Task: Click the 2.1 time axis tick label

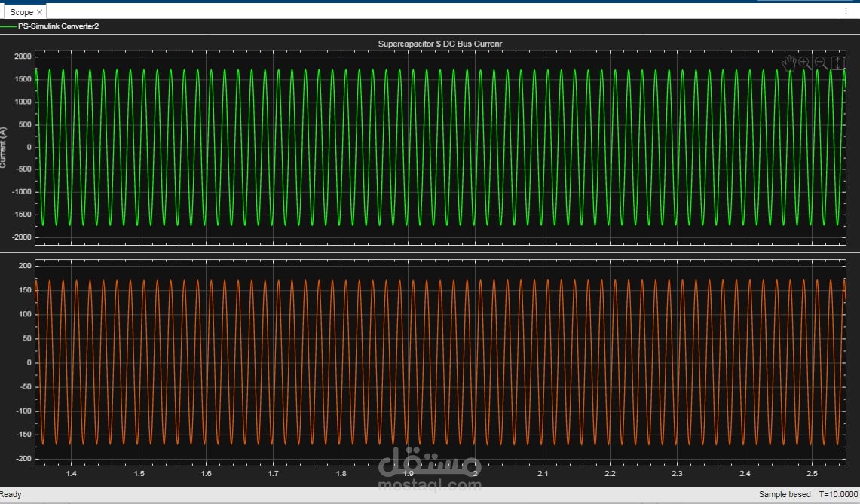Action: click(543, 473)
